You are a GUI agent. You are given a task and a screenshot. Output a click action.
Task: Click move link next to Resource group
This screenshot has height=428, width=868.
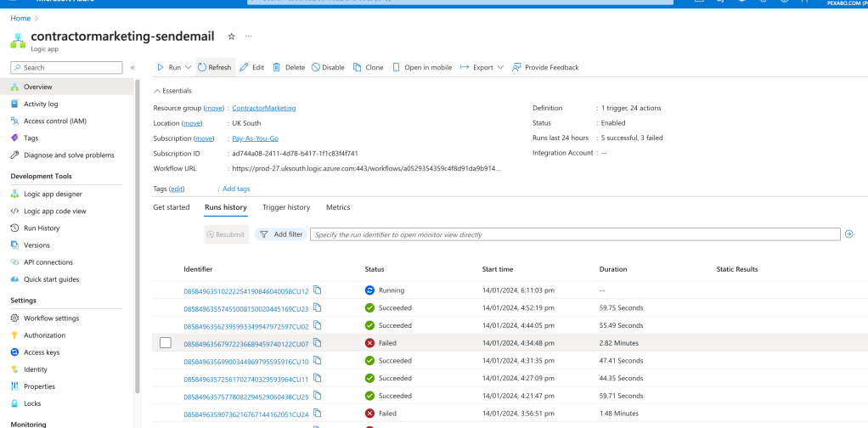(213, 108)
